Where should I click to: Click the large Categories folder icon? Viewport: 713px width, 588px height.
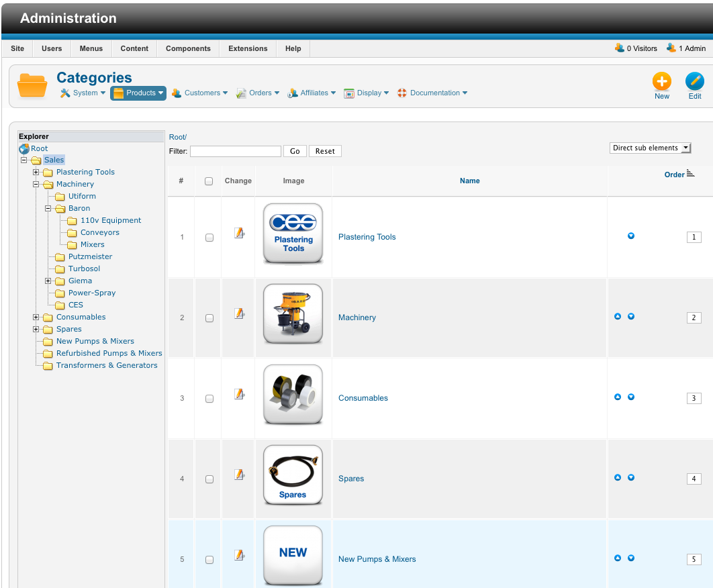(32, 85)
